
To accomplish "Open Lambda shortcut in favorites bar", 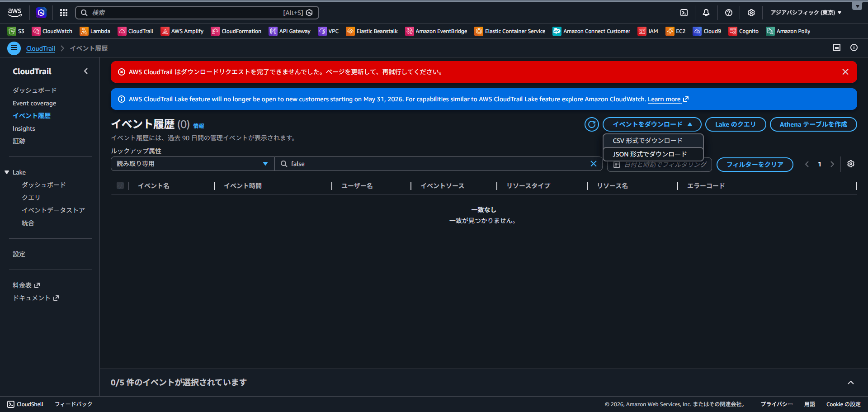I will [x=95, y=31].
